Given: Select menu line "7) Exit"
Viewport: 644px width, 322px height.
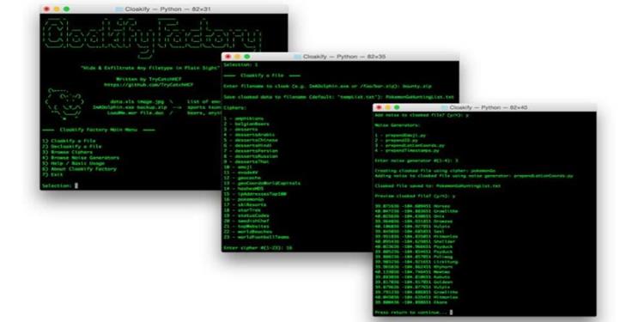Looking at the screenshot, I should click(52, 174).
